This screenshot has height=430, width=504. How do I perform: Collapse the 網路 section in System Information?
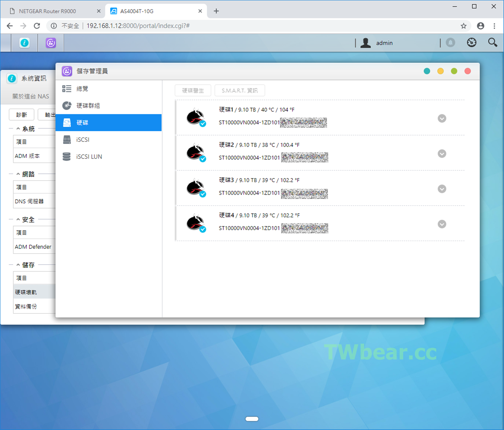point(18,174)
